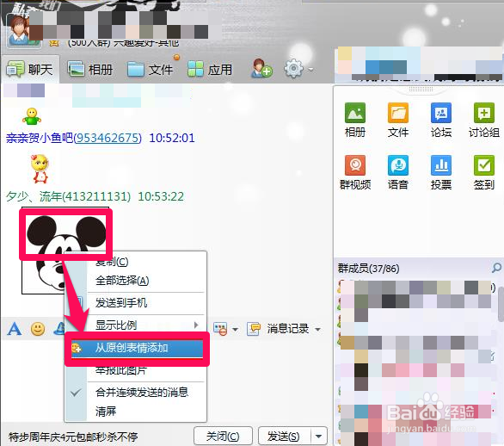The height and width of the screenshot is (446, 504).
Task: Click the 发送(S) send button
Action: click(x=284, y=437)
